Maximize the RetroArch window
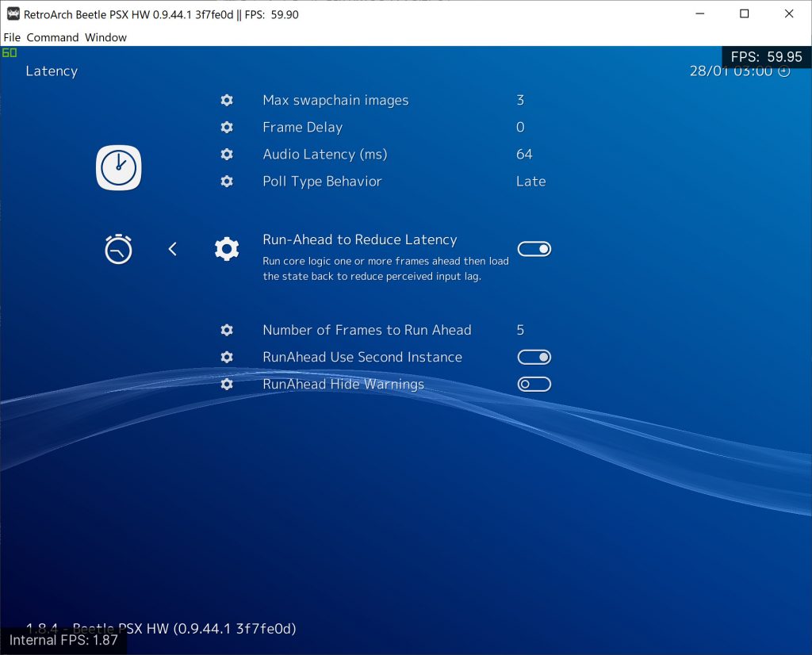The image size is (812, 655). click(744, 14)
